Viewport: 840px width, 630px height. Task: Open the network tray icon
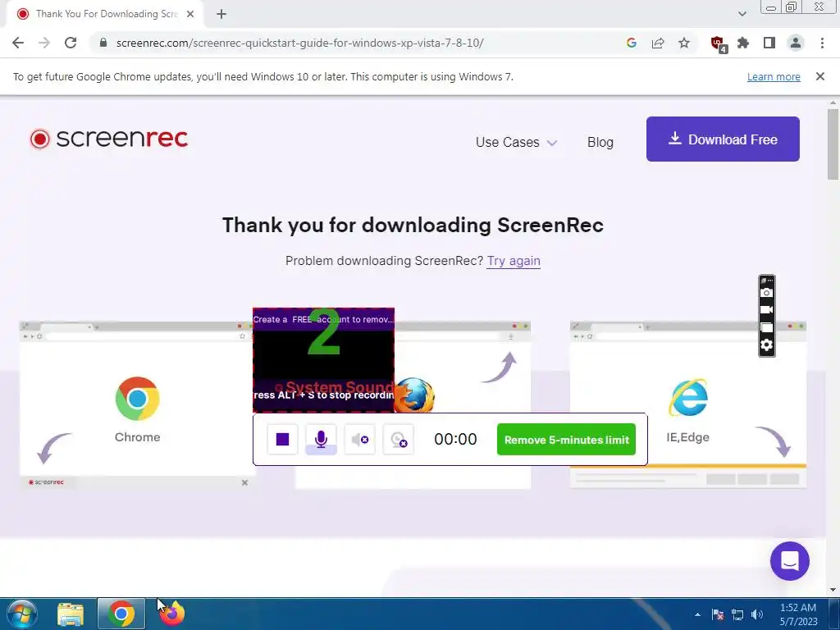click(x=737, y=614)
